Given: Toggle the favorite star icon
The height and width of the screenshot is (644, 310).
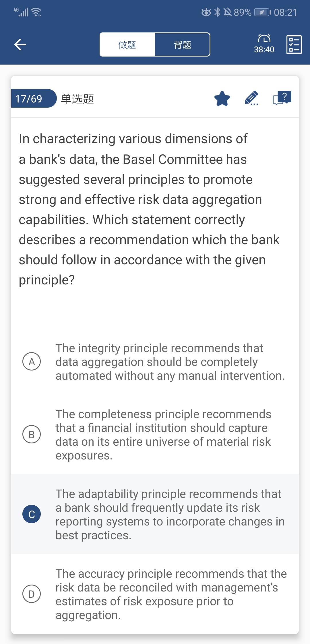Looking at the screenshot, I should (x=222, y=98).
